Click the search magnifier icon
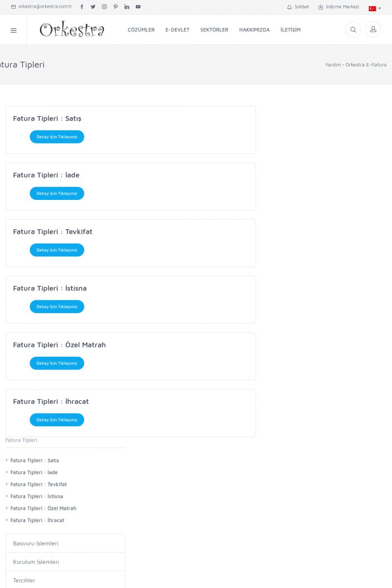Image resolution: width=392 pixels, height=588 pixels. (353, 30)
